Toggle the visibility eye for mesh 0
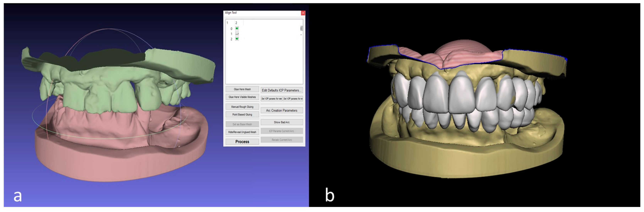 [237, 29]
